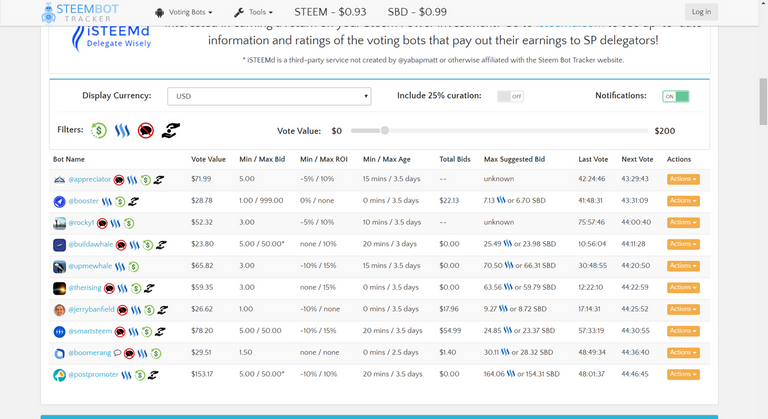Open the @therising bot link

[85, 288]
